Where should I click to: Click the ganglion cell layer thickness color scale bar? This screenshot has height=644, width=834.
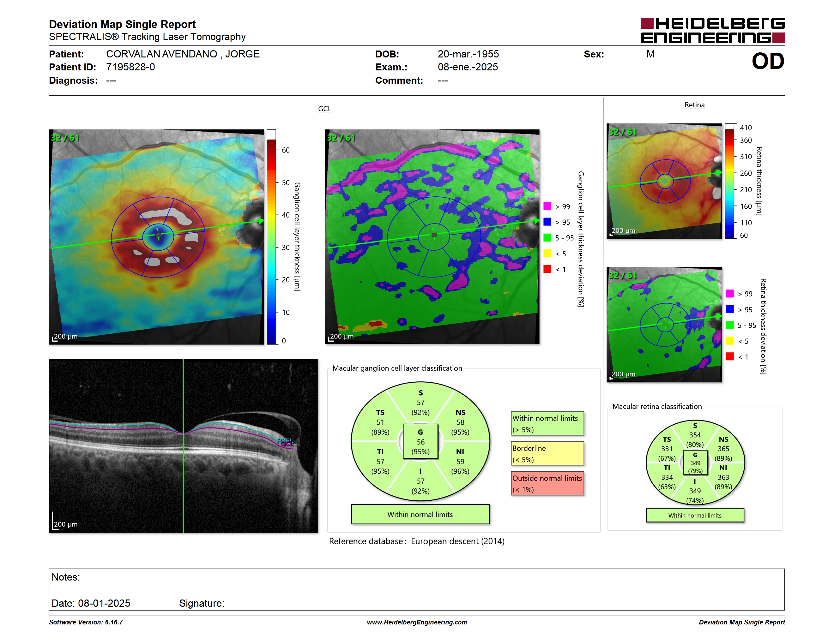(x=271, y=237)
